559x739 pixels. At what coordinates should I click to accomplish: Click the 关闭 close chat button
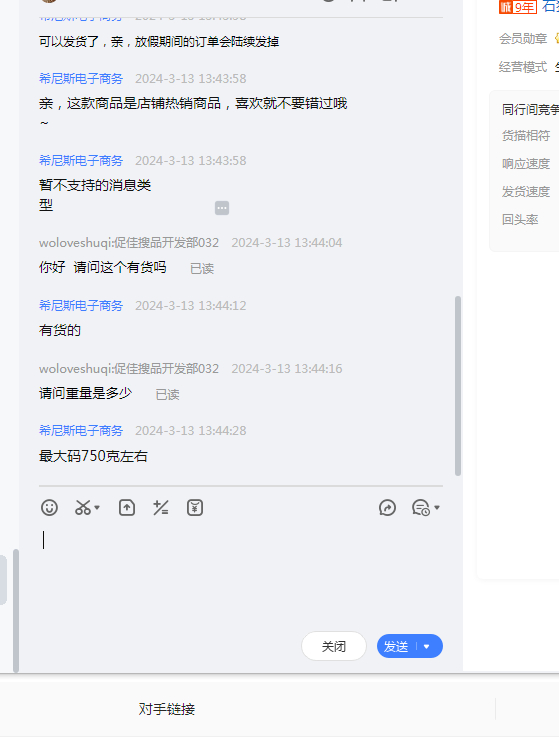click(x=334, y=646)
